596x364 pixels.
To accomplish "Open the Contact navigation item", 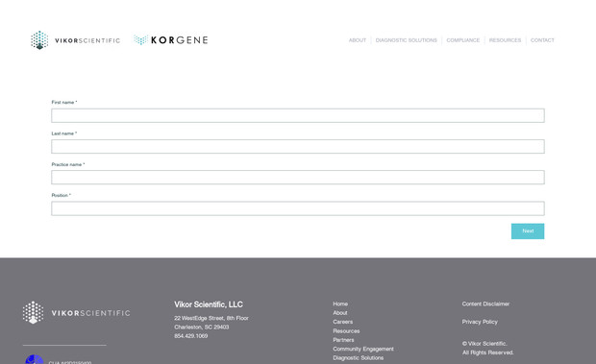I will [x=542, y=40].
